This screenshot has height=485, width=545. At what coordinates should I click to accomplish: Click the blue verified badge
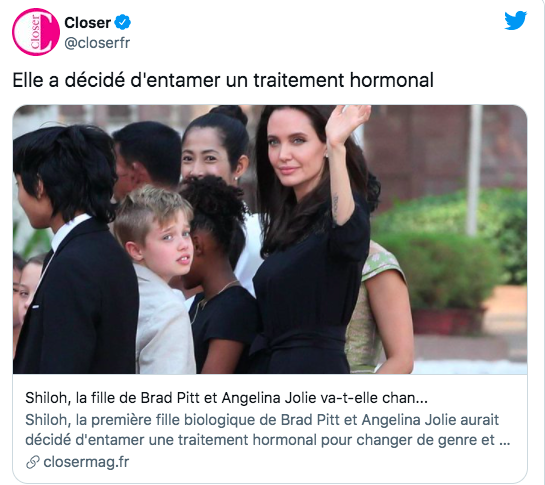point(123,23)
